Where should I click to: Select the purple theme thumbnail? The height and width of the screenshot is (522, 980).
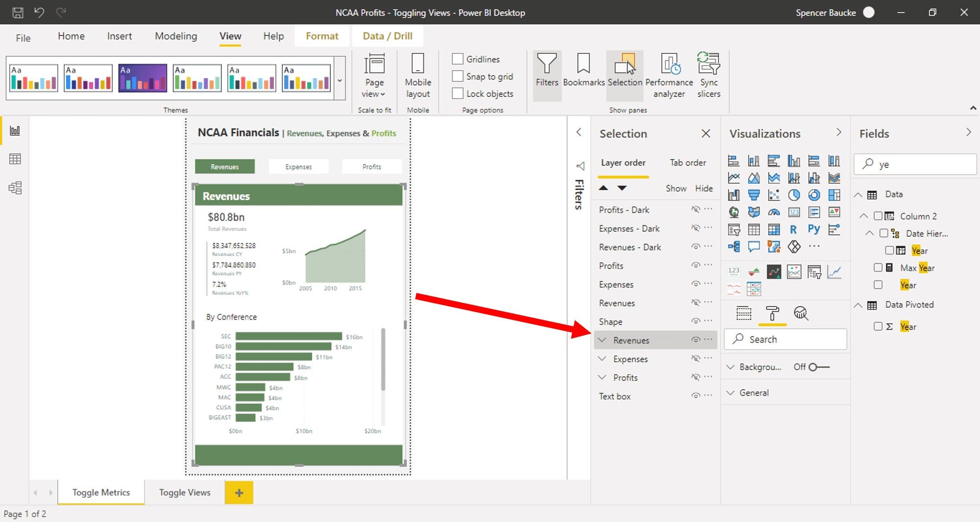(142, 77)
